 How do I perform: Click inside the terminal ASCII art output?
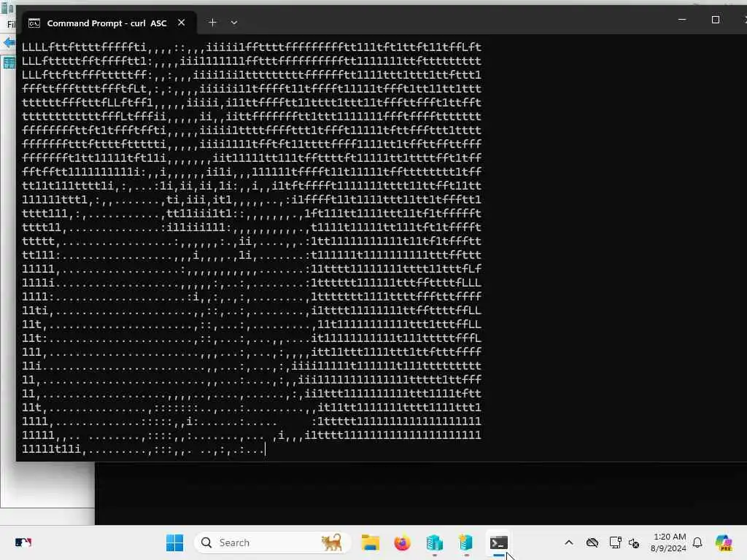pos(252,248)
